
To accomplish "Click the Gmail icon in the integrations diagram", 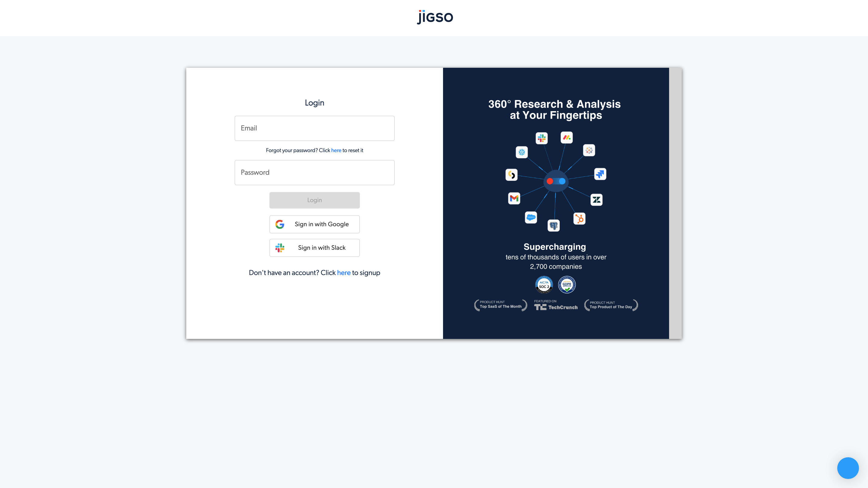I will 514,199.
